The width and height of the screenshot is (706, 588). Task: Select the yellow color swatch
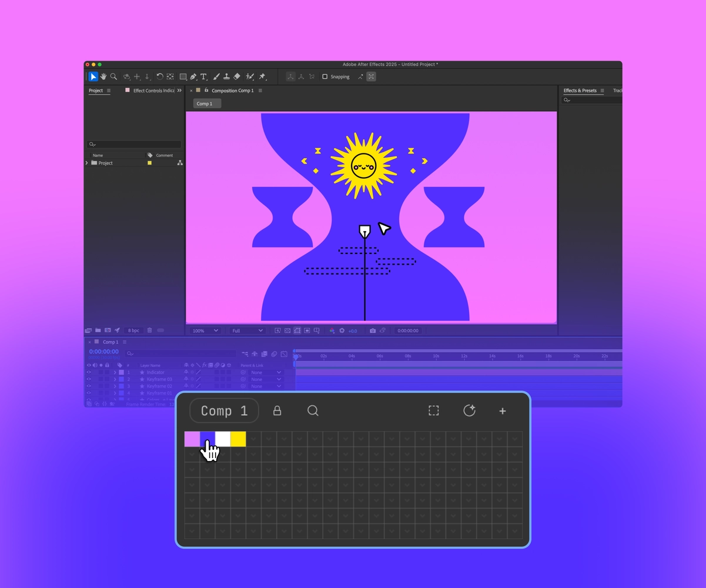point(238,439)
